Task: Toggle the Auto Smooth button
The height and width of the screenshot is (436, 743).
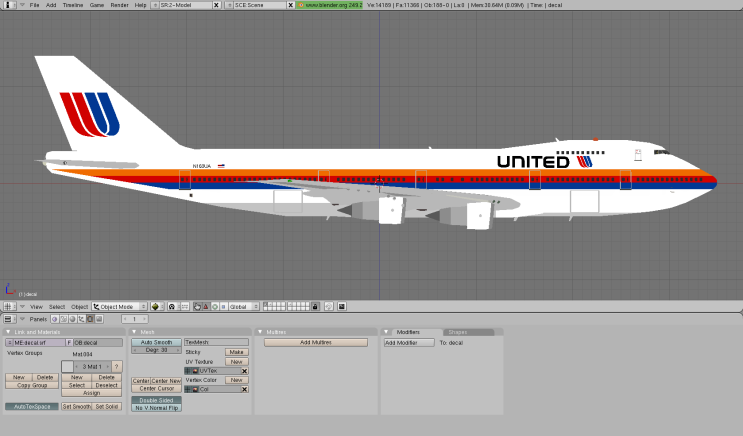Action: [x=156, y=342]
